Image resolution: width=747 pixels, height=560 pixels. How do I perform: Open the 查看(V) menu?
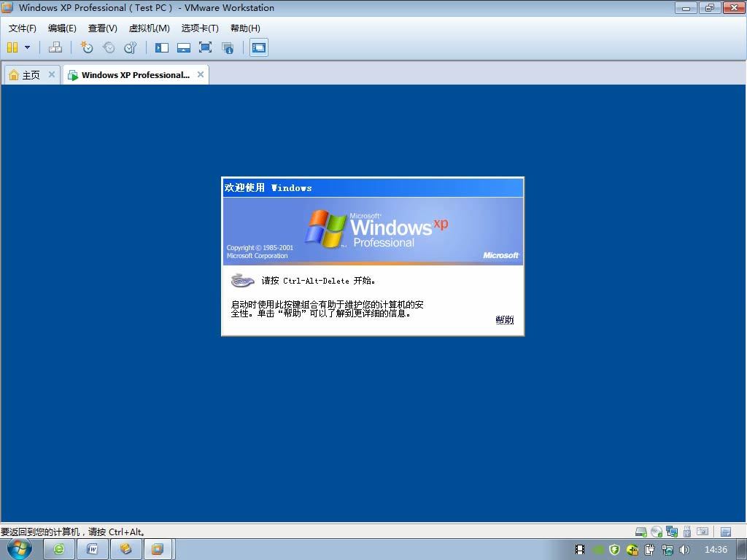[102, 28]
